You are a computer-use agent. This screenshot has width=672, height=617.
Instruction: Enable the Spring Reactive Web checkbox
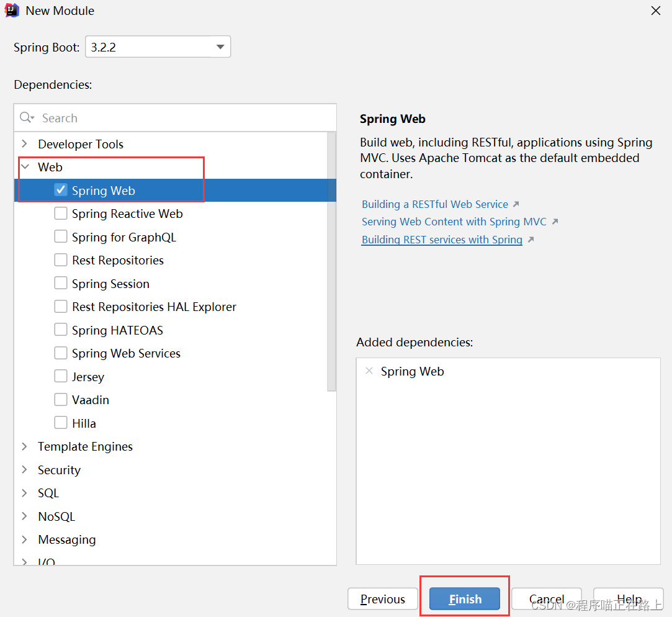click(x=61, y=214)
